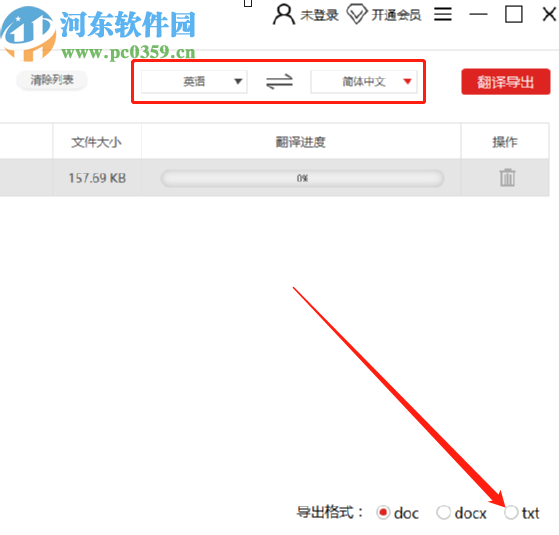Click 清除列表 to clear the list

pyautogui.click(x=52, y=80)
